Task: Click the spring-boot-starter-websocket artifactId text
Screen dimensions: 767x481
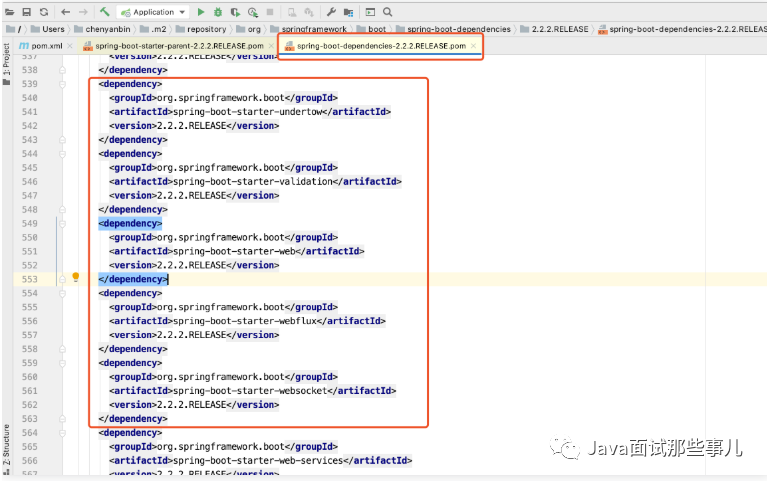Action: 250,391
